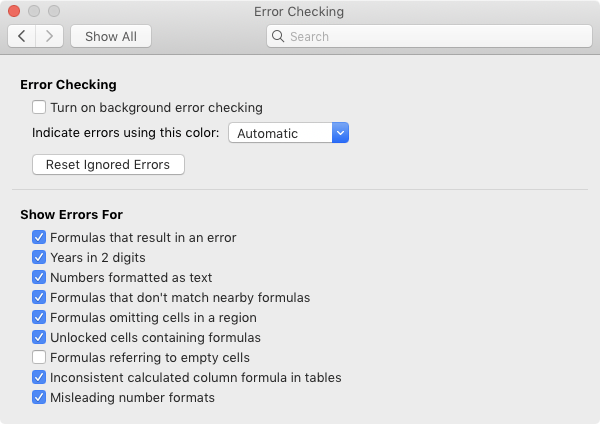The width and height of the screenshot is (600, 424).
Task: Click the forward navigation arrow
Action: [x=49, y=36]
